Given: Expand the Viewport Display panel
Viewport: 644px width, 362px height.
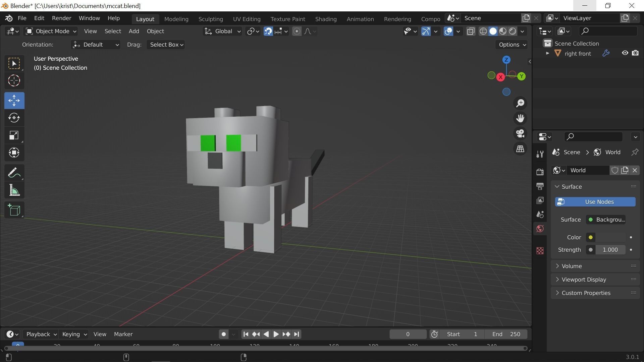Looking at the screenshot, I should click(x=595, y=280).
